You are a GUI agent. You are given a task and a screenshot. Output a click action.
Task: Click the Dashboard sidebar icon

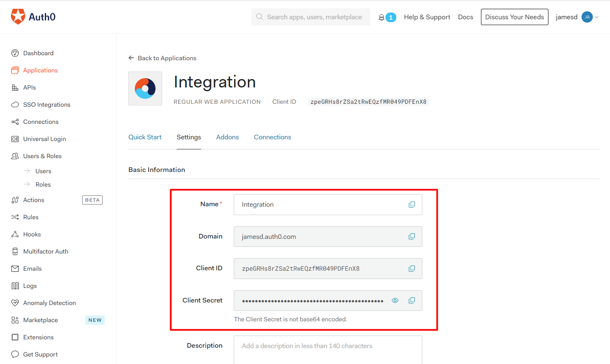[x=15, y=53]
